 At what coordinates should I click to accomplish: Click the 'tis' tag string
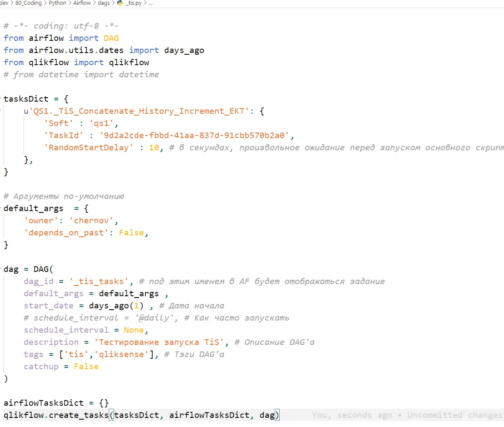click(x=76, y=354)
